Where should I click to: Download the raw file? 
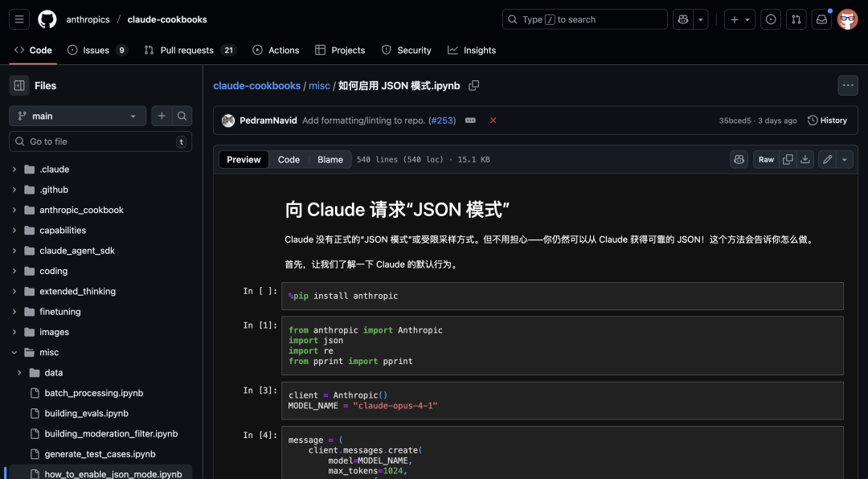pos(805,159)
